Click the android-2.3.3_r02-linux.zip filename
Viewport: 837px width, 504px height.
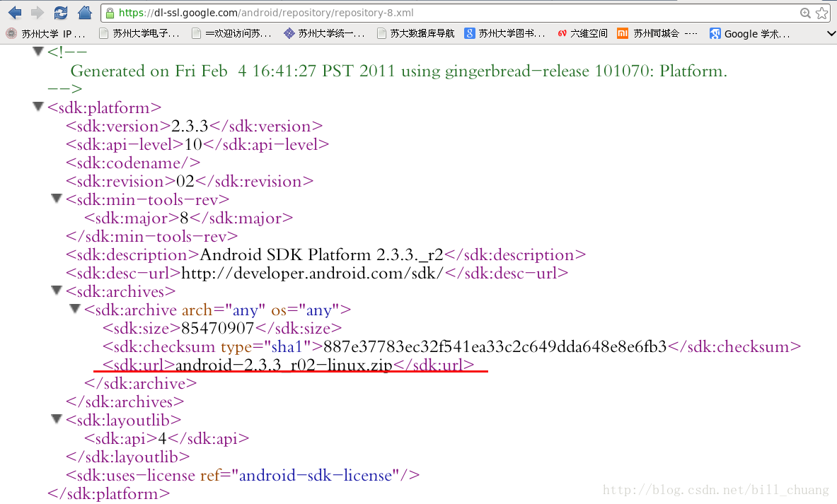284,365
